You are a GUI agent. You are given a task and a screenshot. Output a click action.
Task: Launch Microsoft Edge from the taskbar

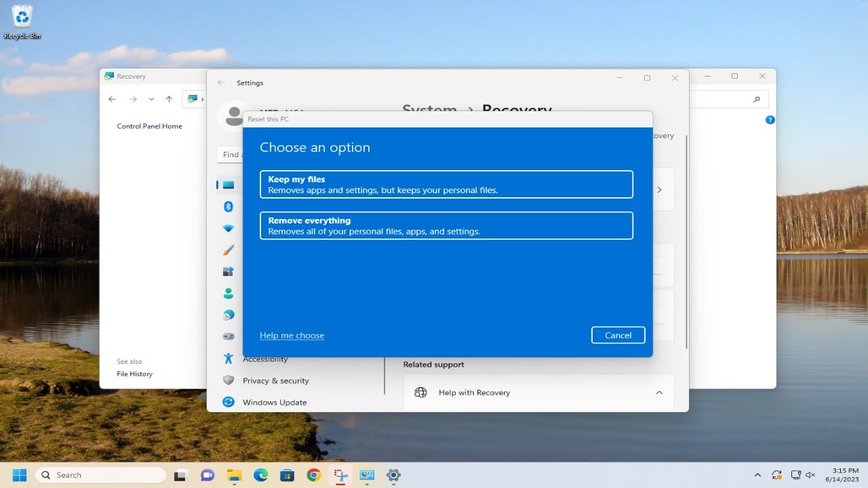[260, 475]
